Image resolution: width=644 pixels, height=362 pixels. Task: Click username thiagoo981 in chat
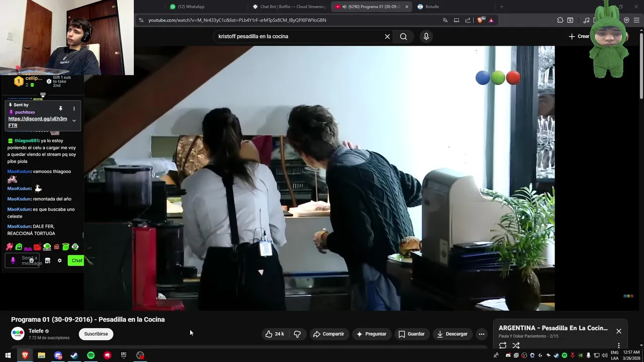coord(26,141)
